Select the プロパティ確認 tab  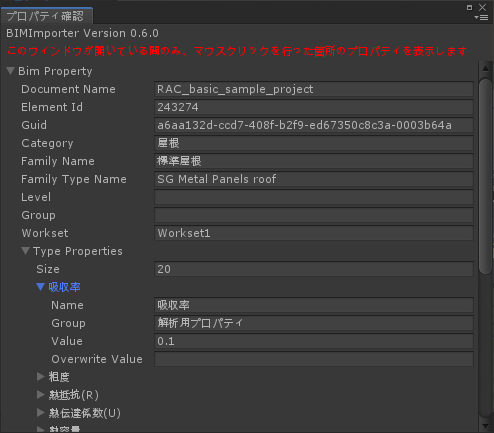click(47, 16)
